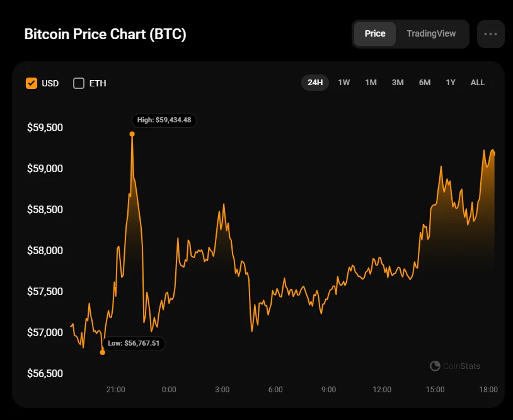Uncheck the USD currency checkbox

(x=32, y=83)
